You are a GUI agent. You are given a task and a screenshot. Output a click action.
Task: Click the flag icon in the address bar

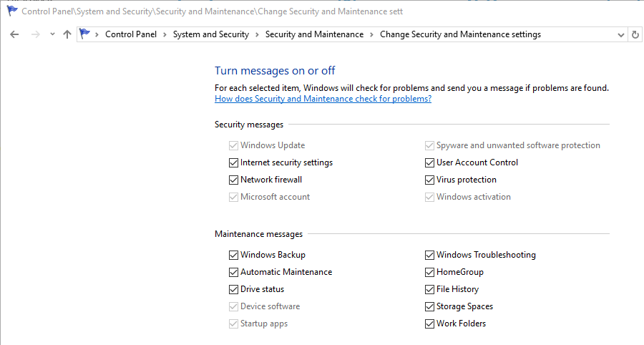pos(86,34)
